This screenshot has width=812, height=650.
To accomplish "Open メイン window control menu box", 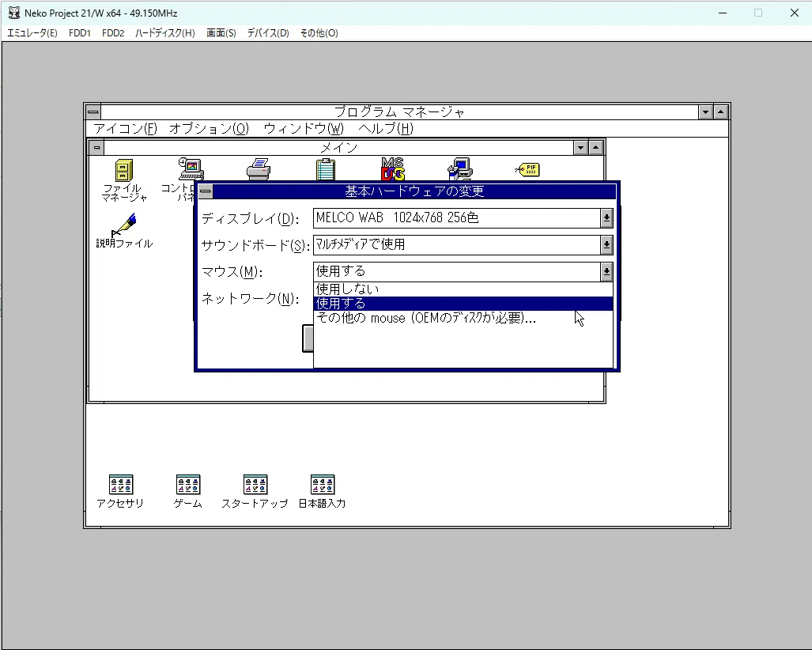I will (96, 148).
